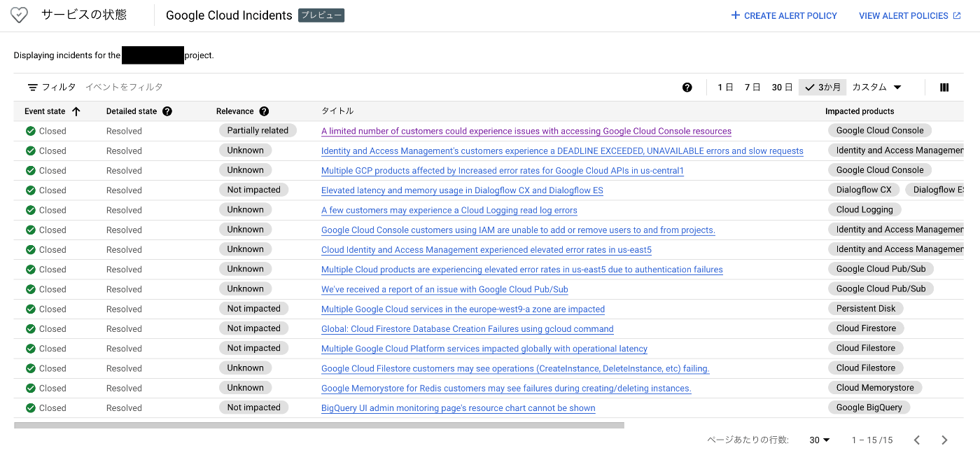Viewport: 980px width, 453px height.
Task: Open BigQuery UI admin monitoring chart incident
Action: click(x=458, y=408)
